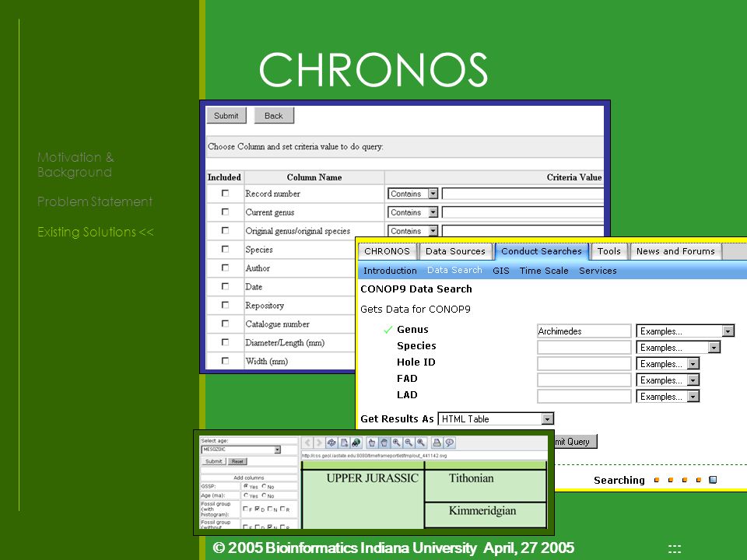This screenshot has width=747, height=560.
Task: Open the Contains dropdown for Record number
Action: pos(412,194)
